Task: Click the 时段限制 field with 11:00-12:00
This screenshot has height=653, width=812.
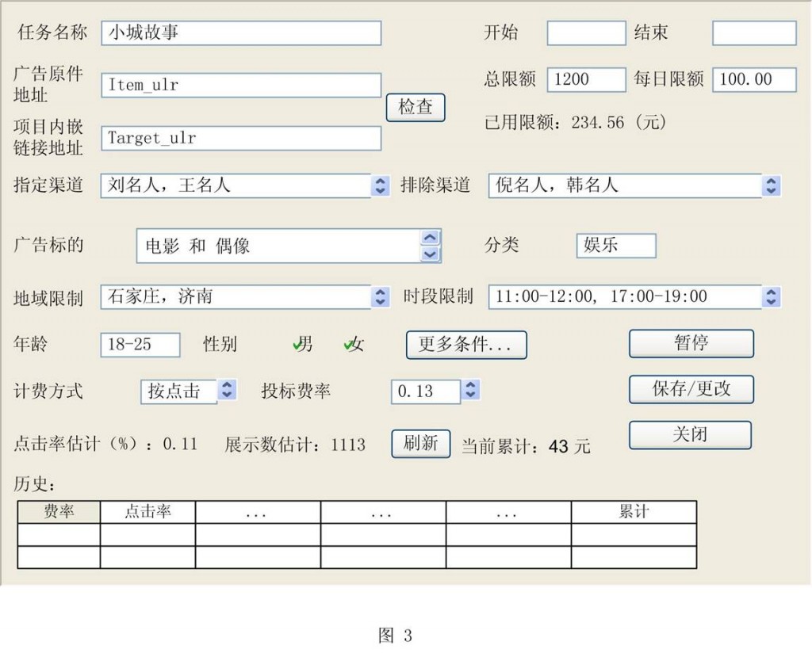Action: [x=625, y=297]
